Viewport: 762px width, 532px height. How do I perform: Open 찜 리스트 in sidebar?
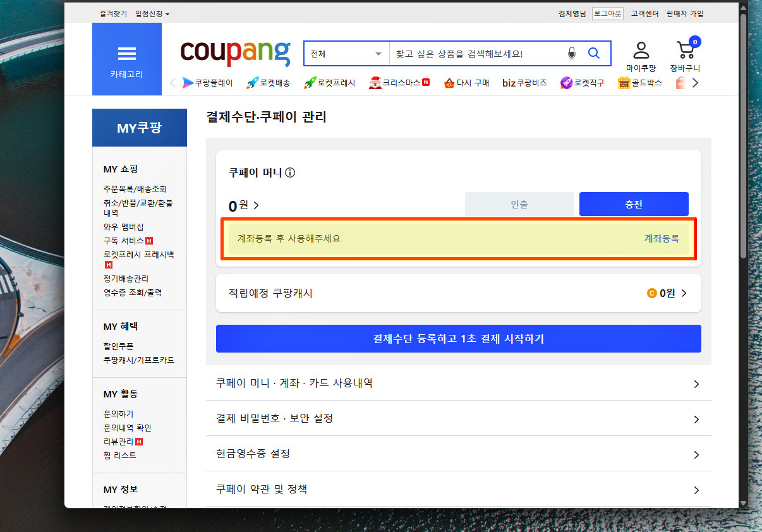point(120,456)
